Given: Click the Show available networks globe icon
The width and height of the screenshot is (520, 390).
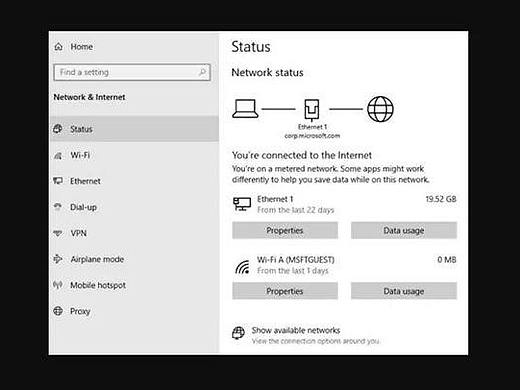Looking at the screenshot, I should (238, 333).
